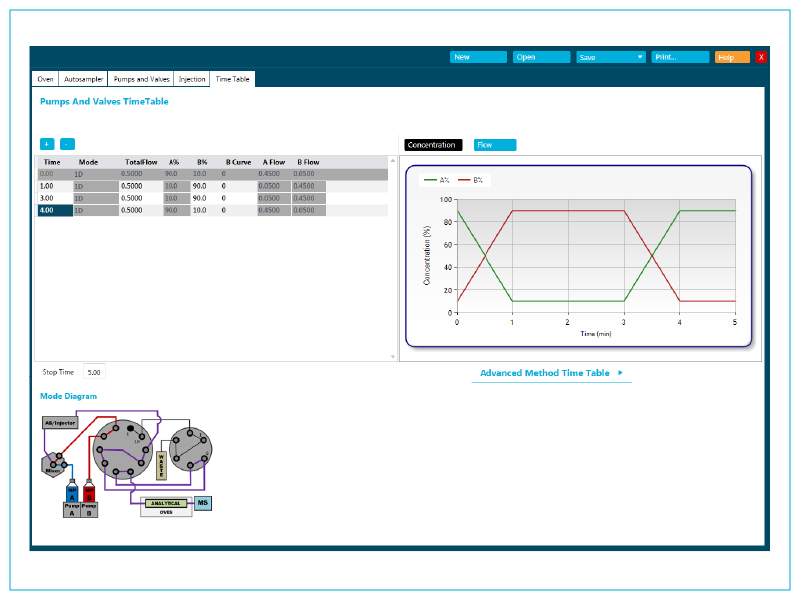Click the WASTE block in the diagram
The height and width of the screenshot is (600, 800).
(161, 465)
